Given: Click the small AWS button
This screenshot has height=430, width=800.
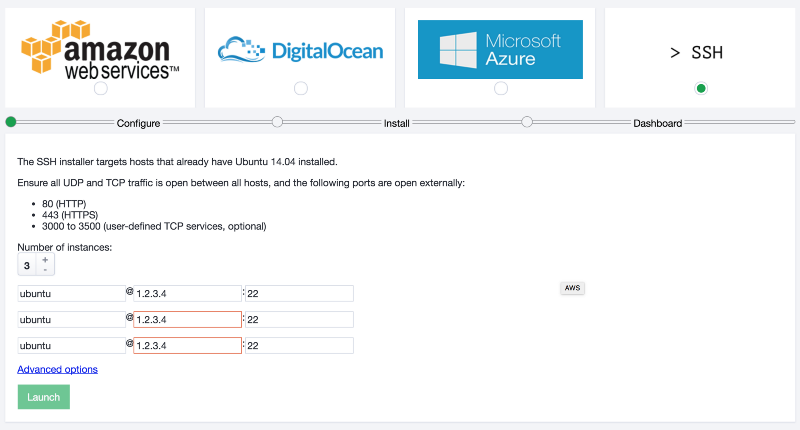Looking at the screenshot, I should (572, 288).
